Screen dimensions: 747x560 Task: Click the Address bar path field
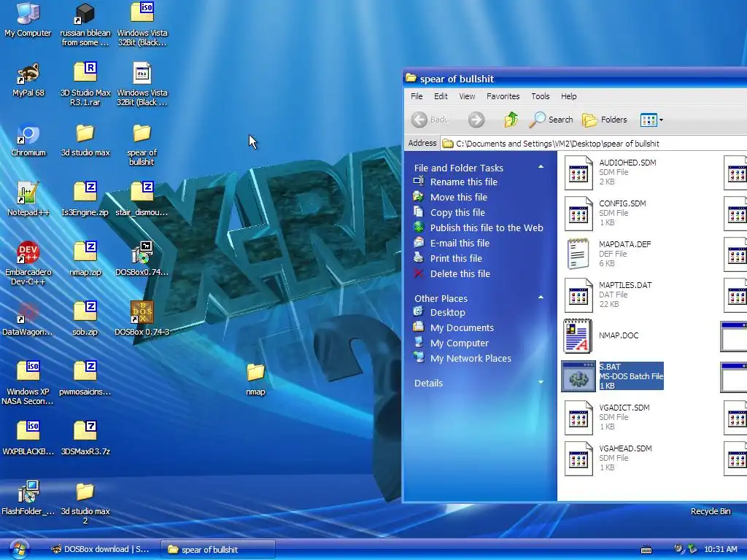click(x=594, y=144)
